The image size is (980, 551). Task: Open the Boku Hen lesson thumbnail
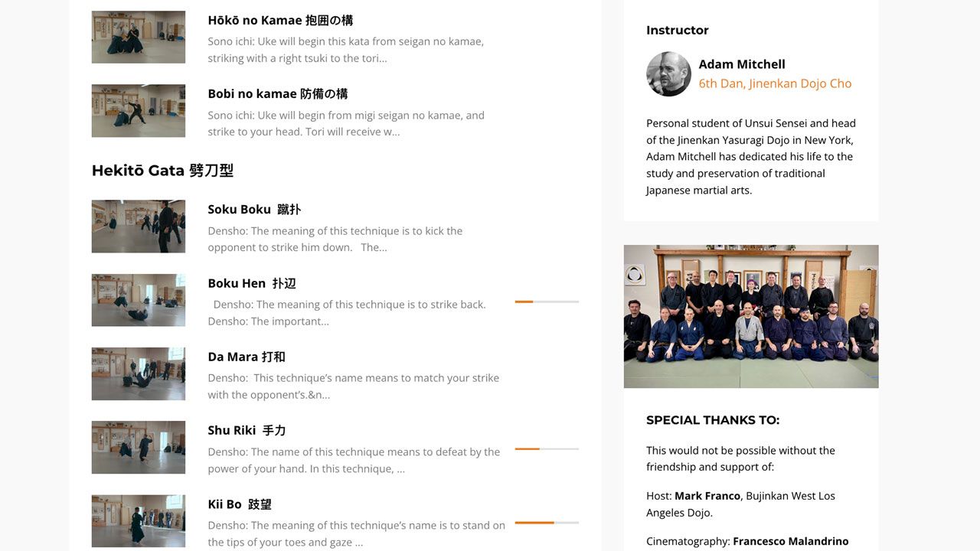click(139, 300)
